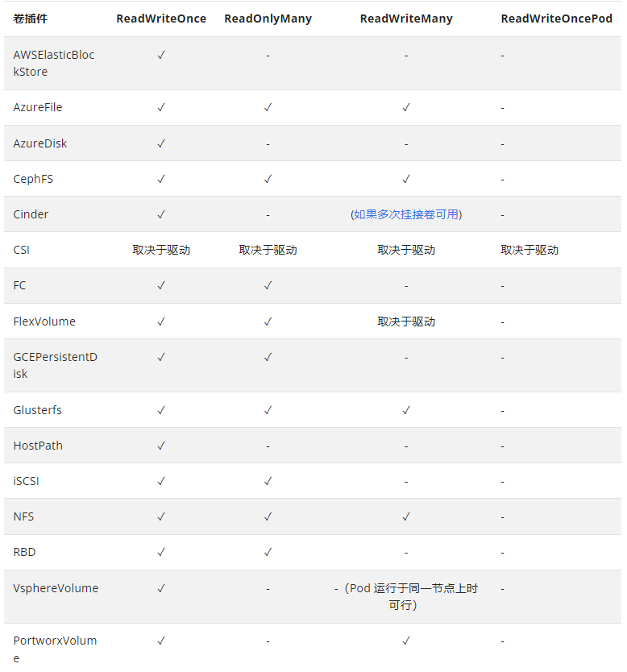This screenshot has height=672, width=627.
Task: Click the NFS plugin name
Action: pos(23,516)
